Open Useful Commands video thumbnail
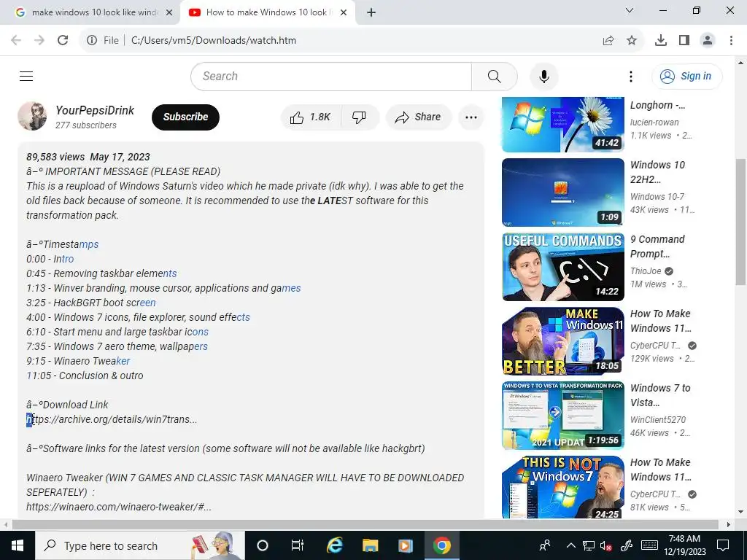The image size is (747, 560). pyautogui.click(x=562, y=267)
